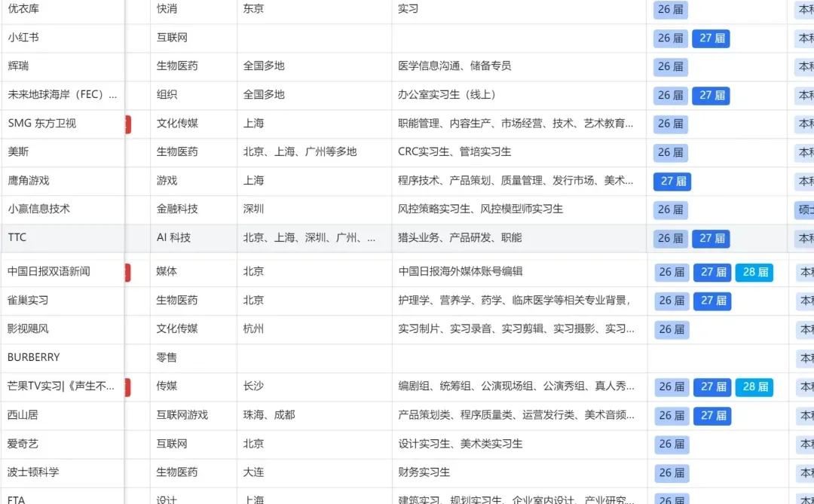
Task: Click 26 届 tag for 优衣库
Action: [x=671, y=9]
